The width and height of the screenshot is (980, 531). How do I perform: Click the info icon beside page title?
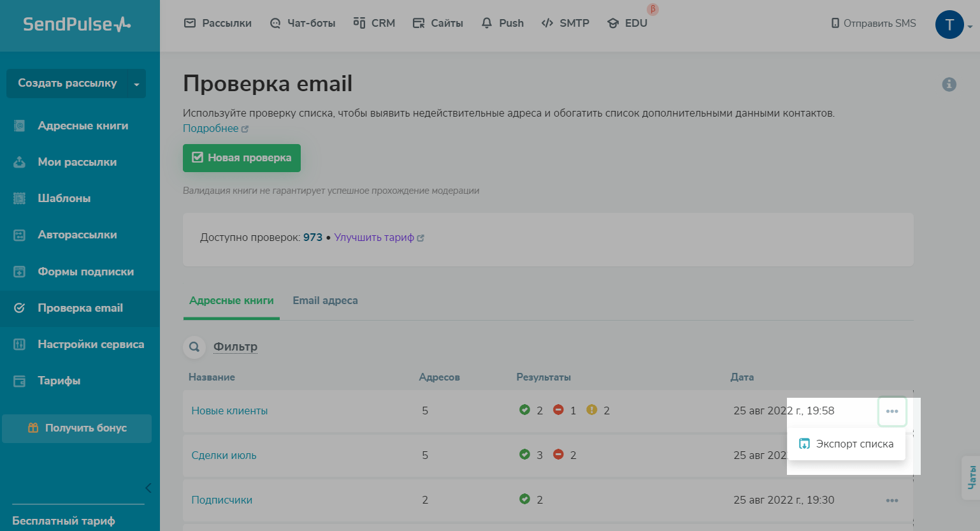949,84
